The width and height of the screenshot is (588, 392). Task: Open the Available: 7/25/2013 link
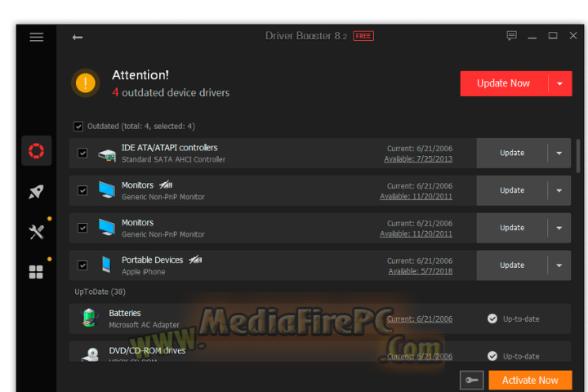pos(418,159)
